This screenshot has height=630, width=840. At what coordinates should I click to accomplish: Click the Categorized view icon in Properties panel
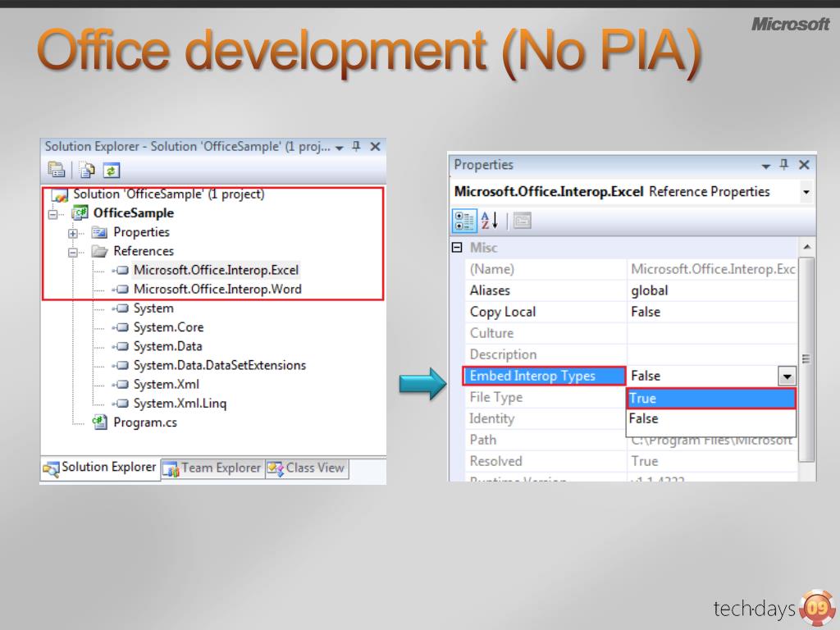coord(464,221)
